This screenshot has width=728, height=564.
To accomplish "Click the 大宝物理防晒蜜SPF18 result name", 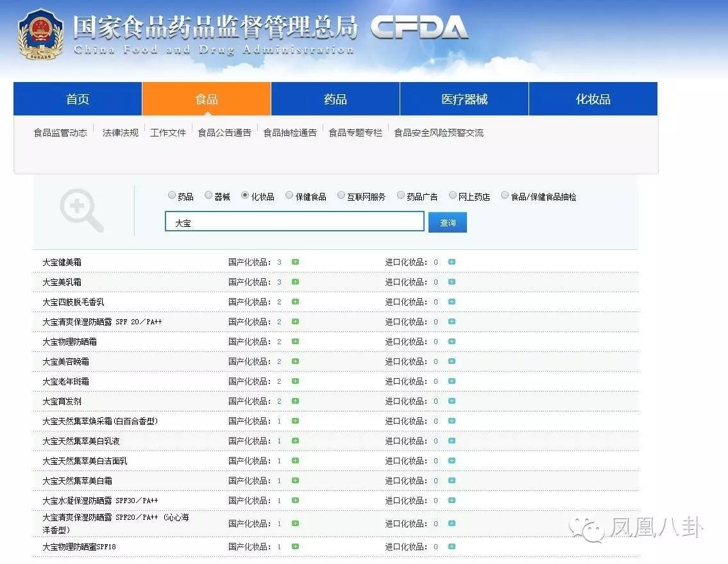I will [x=79, y=546].
